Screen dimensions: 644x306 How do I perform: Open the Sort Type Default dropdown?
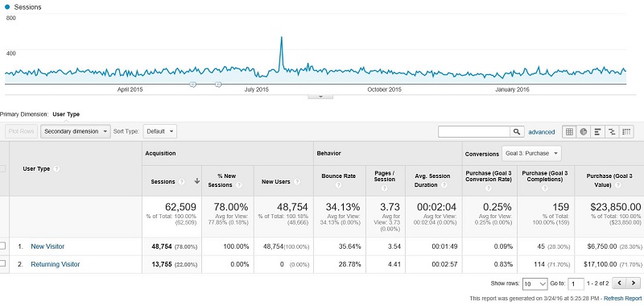(159, 131)
